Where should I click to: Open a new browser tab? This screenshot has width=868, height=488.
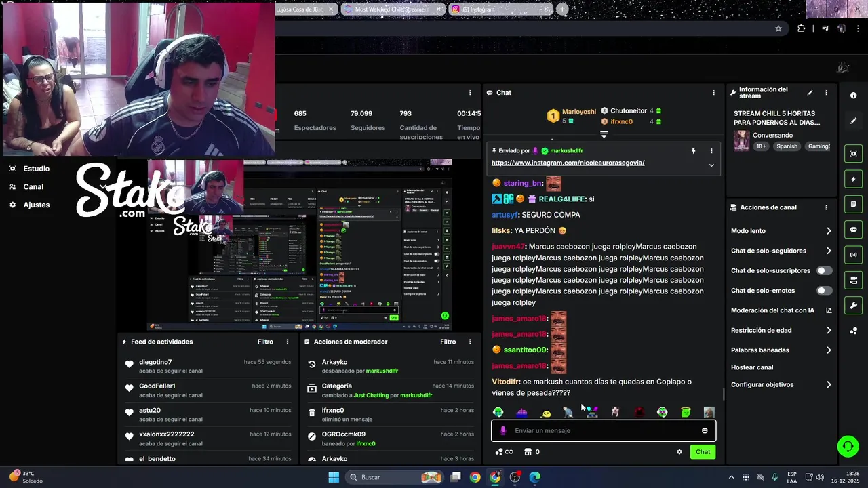click(562, 9)
